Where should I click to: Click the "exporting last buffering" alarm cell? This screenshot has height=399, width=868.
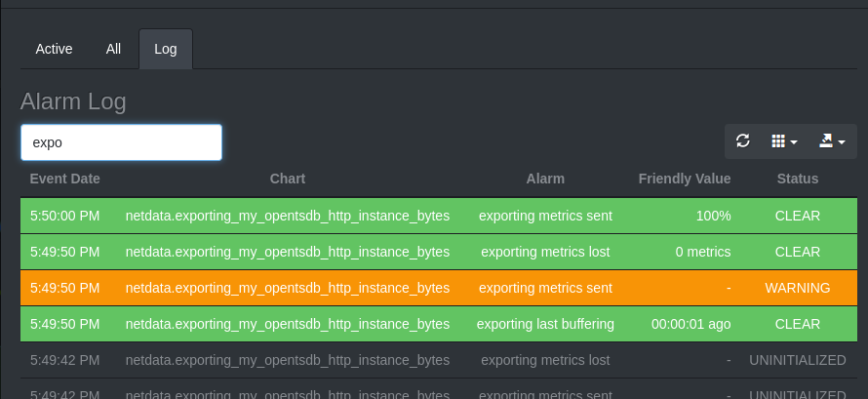pos(545,324)
